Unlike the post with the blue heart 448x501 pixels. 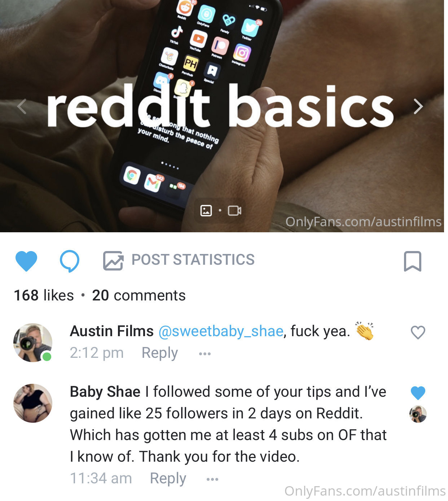pyautogui.click(x=26, y=261)
